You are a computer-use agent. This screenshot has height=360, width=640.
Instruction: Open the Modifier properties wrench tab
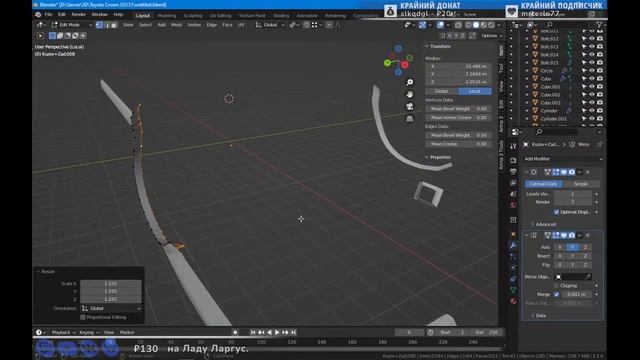(x=513, y=245)
